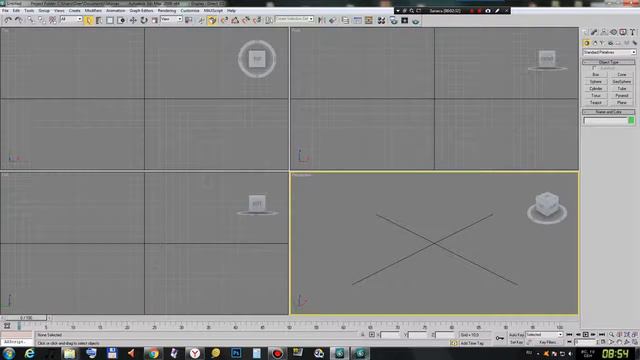Click Use Pivot Point Center icon
This screenshot has width=640, height=360.
(188, 20)
